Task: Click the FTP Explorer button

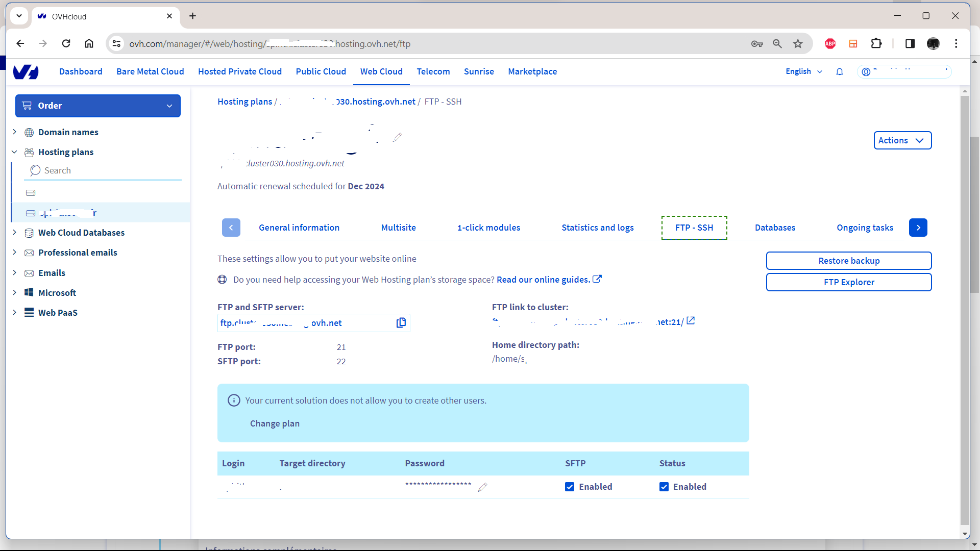Action: pos(849,282)
